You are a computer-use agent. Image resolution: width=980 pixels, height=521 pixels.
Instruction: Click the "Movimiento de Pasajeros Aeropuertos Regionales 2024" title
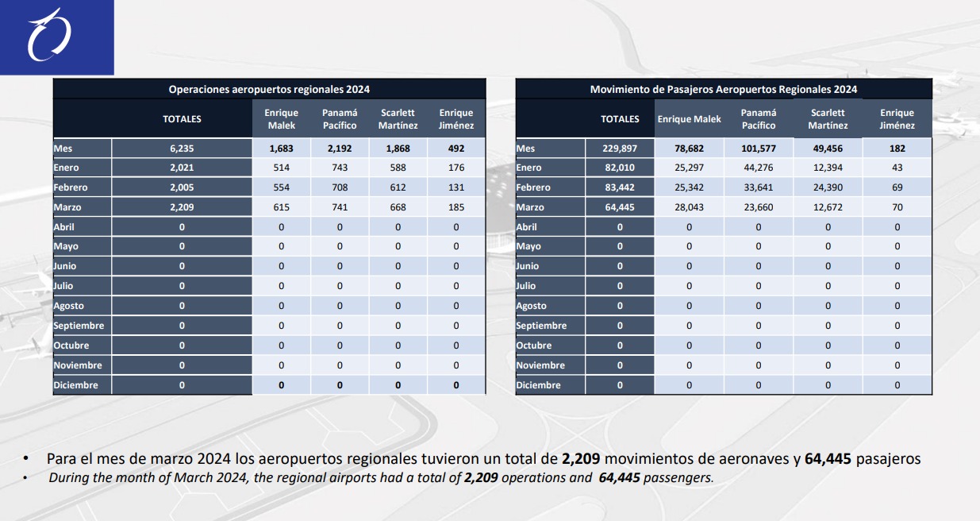point(723,90)
